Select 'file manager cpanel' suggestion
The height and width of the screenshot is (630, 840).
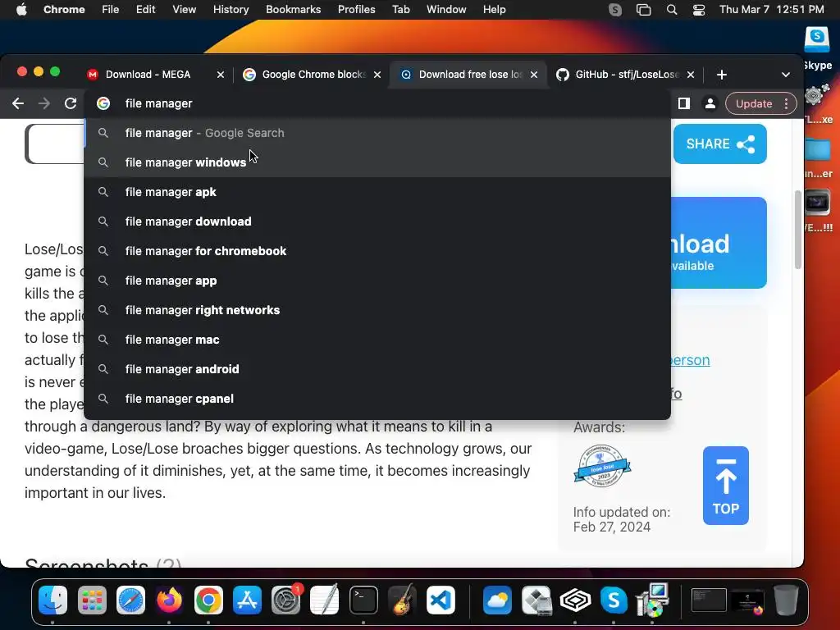[377, 398]
